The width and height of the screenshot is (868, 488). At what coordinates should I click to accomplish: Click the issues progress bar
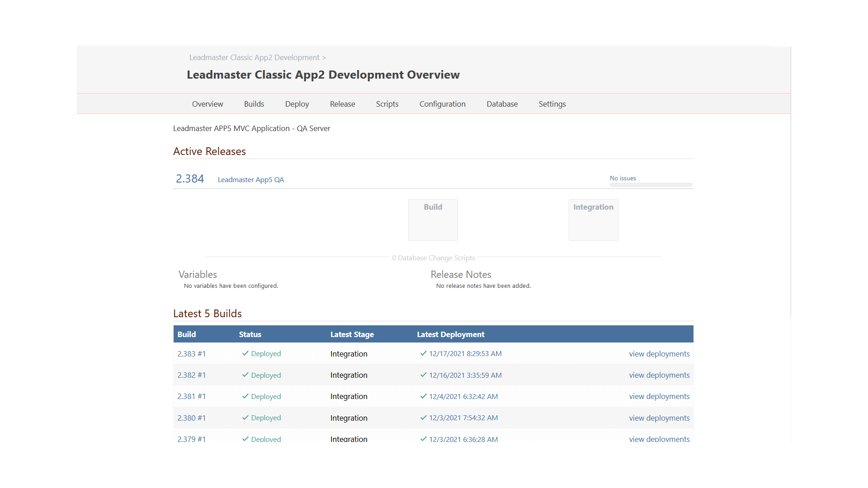pos(651,184)
